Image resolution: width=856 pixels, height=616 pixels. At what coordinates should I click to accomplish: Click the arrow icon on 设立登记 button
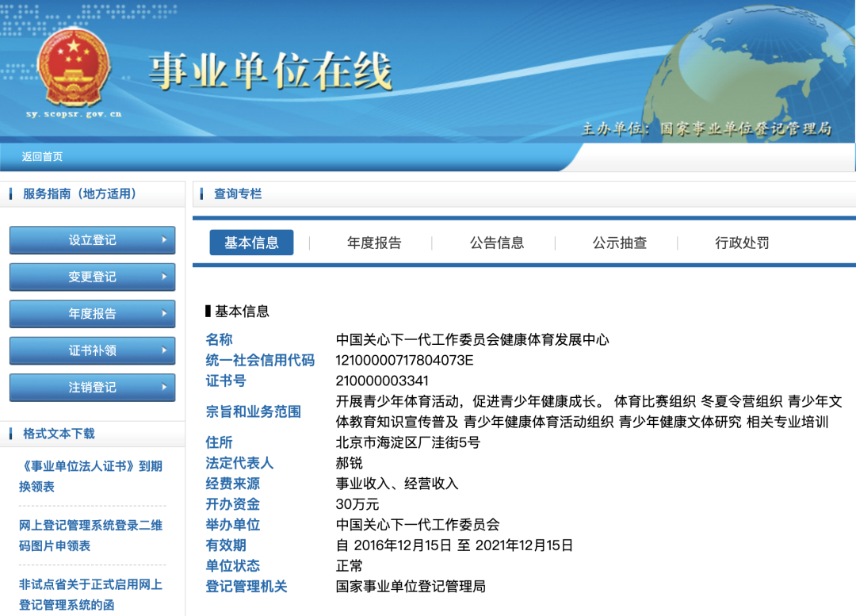tap(164, 240)
